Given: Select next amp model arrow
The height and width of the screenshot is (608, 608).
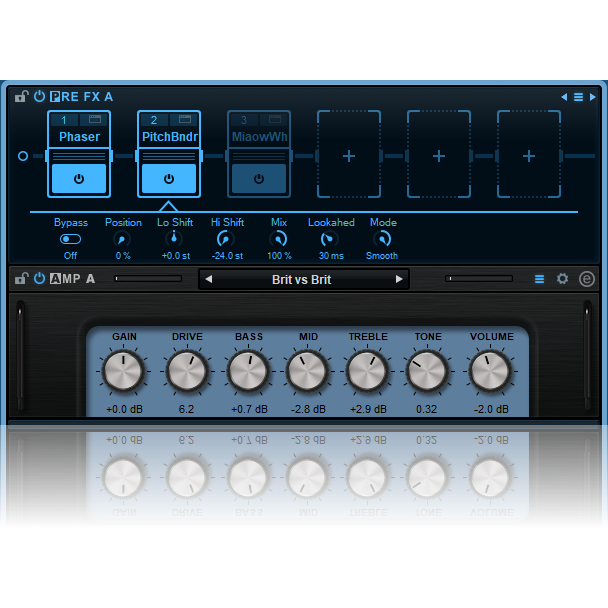Looking at the screenshot, I should tap(399, 279).
